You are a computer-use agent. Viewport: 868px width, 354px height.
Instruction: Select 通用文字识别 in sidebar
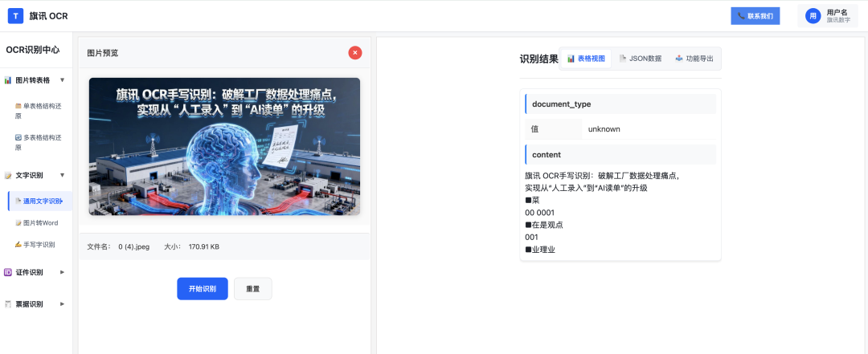tap(40, 201)
